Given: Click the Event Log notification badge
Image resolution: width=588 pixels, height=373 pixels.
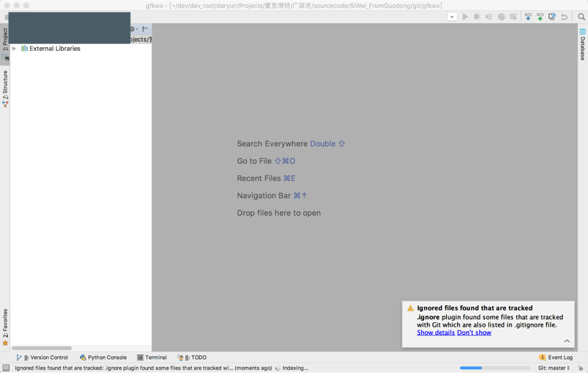Looking at the screenshot, I should (542, 358).
